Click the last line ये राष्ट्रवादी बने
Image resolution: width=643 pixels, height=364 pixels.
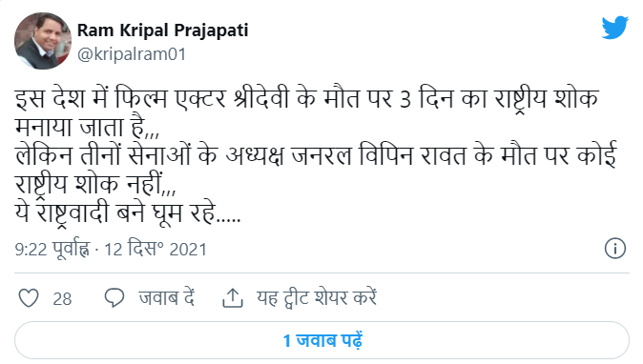pos(128,212)
